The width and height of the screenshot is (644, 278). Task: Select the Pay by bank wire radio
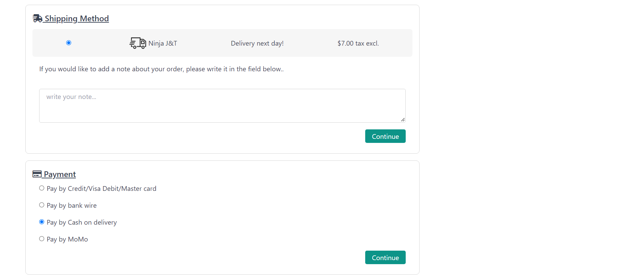[42, 205]
